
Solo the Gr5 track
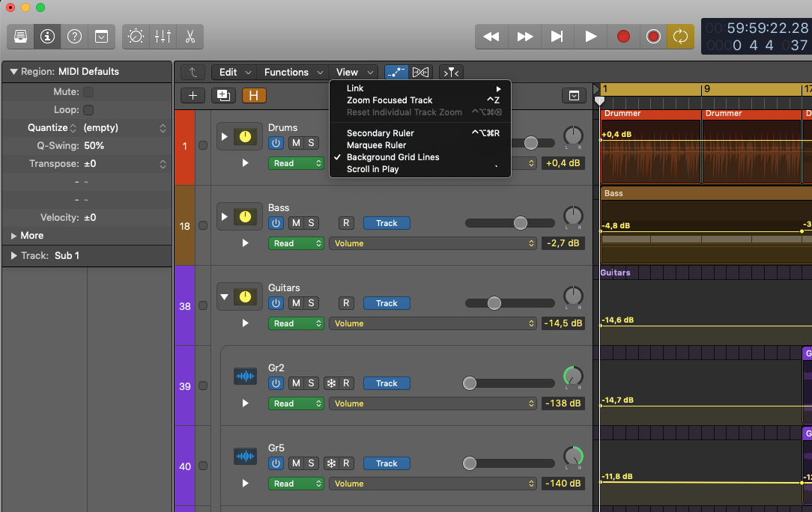[x=311, y=463]
